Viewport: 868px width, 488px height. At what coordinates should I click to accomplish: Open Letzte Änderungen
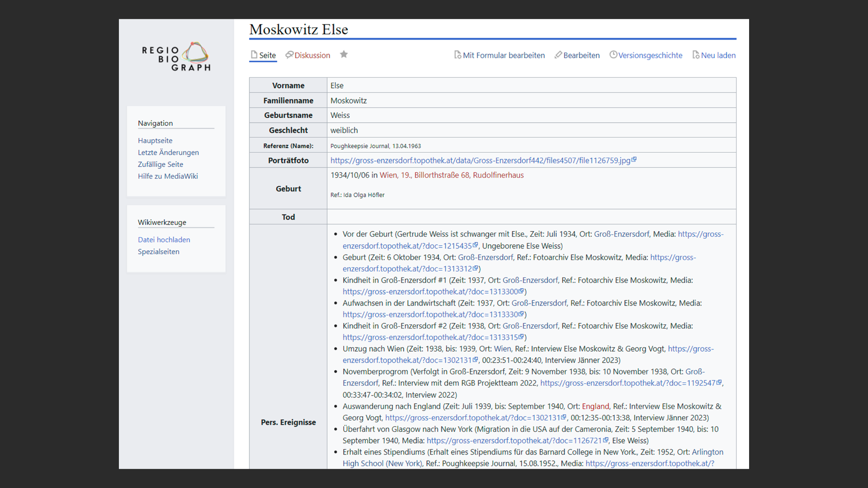(168, 152)
